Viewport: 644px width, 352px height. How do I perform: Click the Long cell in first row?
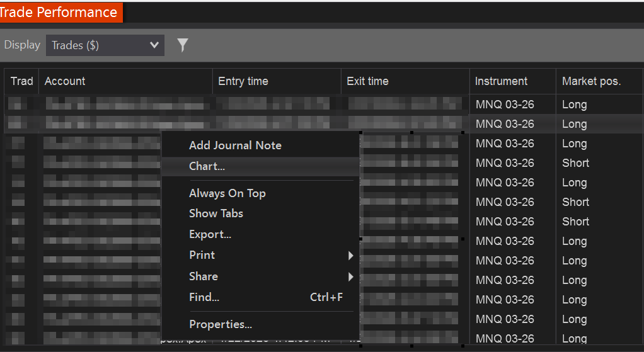tap(574, 105)
